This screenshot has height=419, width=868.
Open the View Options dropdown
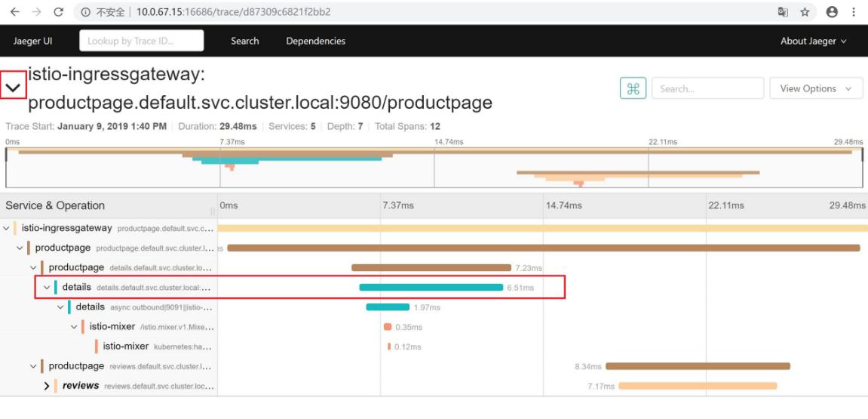click(x=816, y=88)
